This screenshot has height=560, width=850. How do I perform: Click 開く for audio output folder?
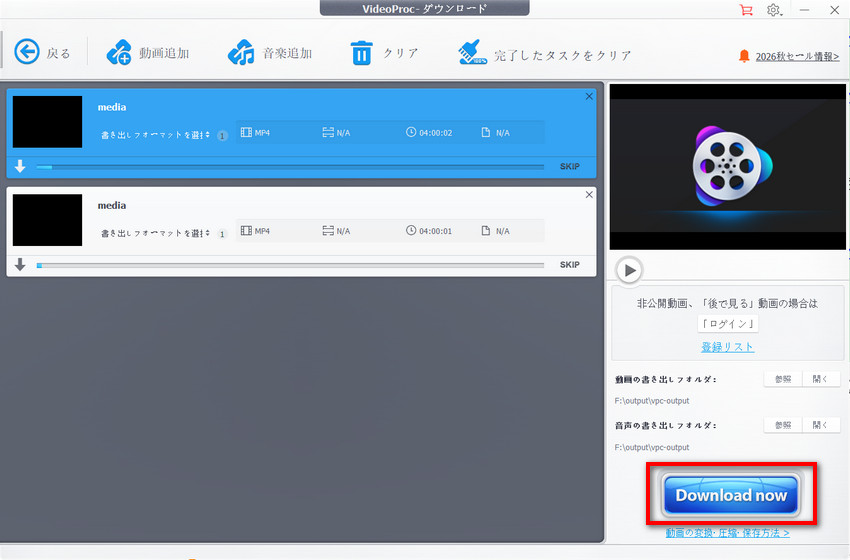point(821,425)
